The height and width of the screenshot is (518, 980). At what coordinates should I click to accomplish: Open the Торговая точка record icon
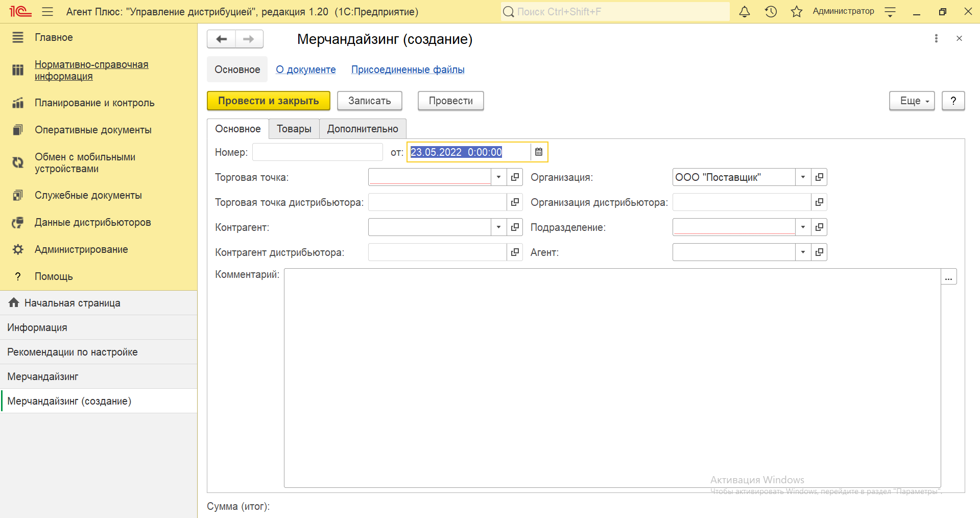pos(515,177)
